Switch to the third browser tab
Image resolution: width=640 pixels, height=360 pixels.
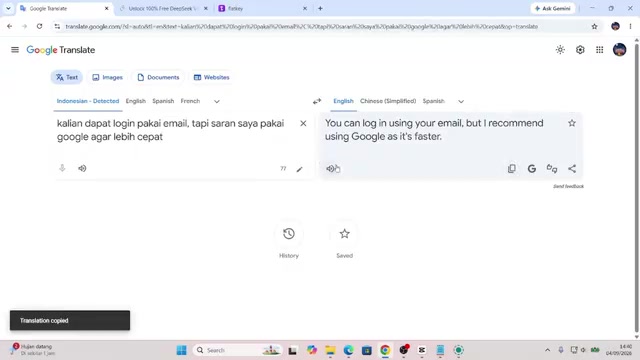263,8
